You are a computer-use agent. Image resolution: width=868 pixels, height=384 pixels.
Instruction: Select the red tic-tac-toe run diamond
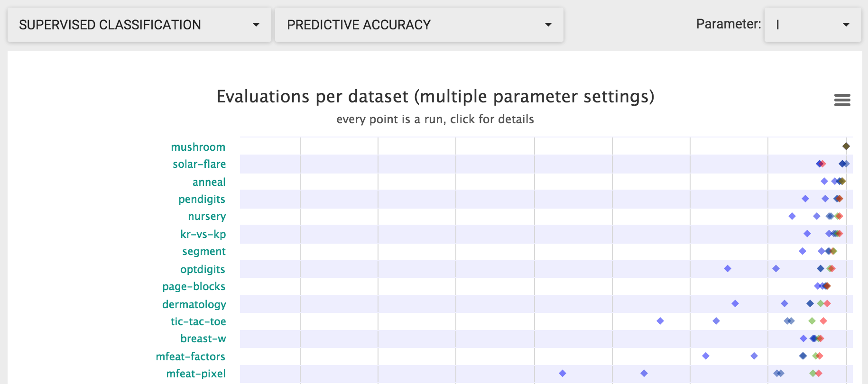(823, 321)
